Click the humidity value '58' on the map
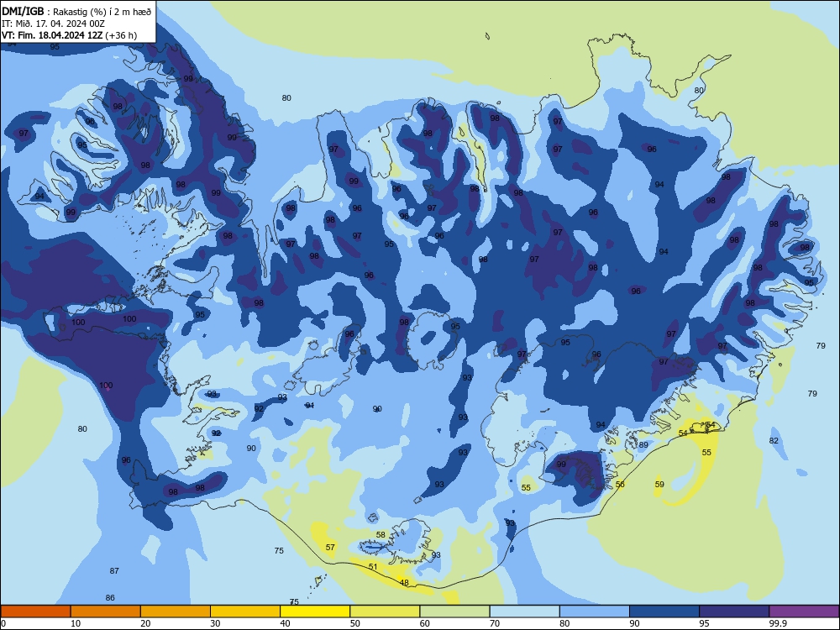840x630 pixels. tap(381, 534)
